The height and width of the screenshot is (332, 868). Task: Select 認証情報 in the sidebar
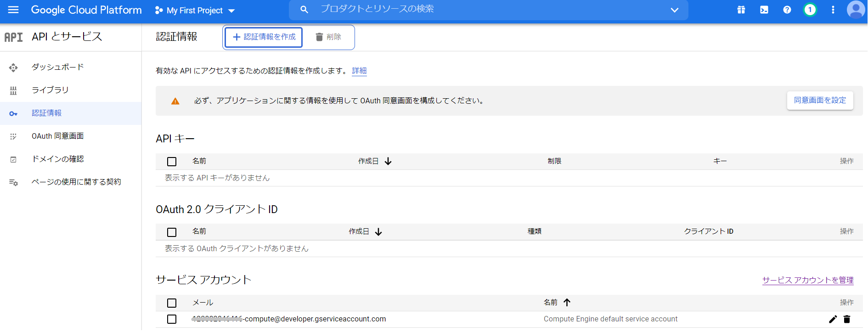[x=46, y=113]
